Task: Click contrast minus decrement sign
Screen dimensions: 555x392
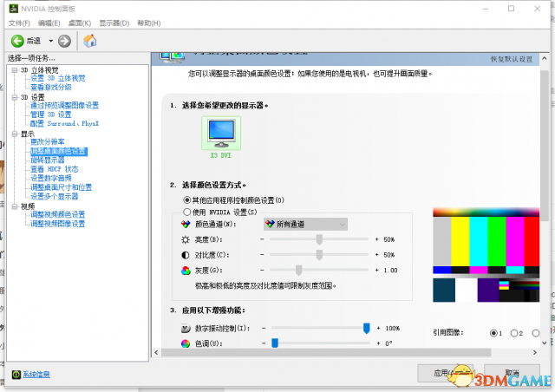Action: [262, 255]
